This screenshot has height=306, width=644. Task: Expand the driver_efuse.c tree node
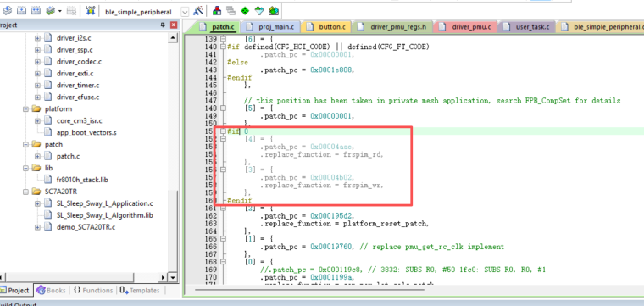[x=37, y=97]
